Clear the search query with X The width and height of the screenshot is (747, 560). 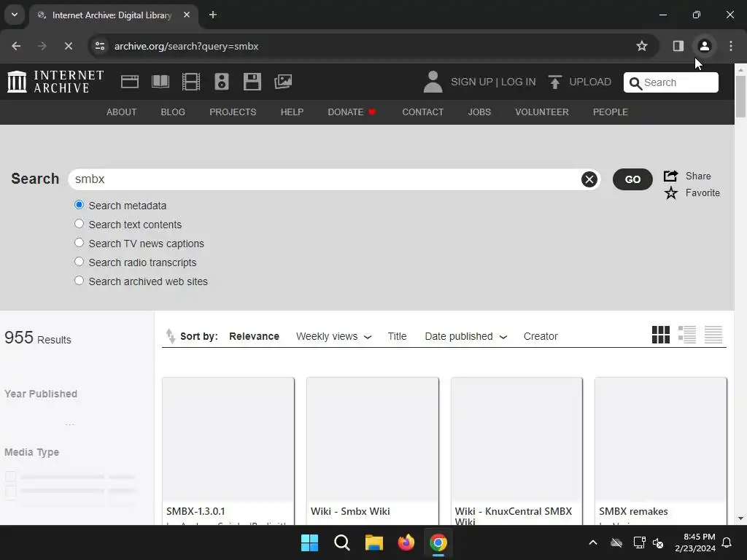point(589,179)
